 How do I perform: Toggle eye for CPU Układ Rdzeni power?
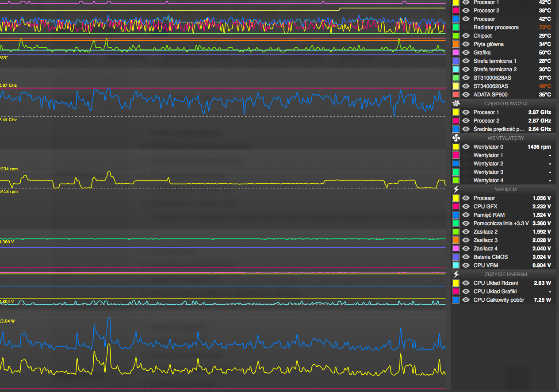coord(466,283)
